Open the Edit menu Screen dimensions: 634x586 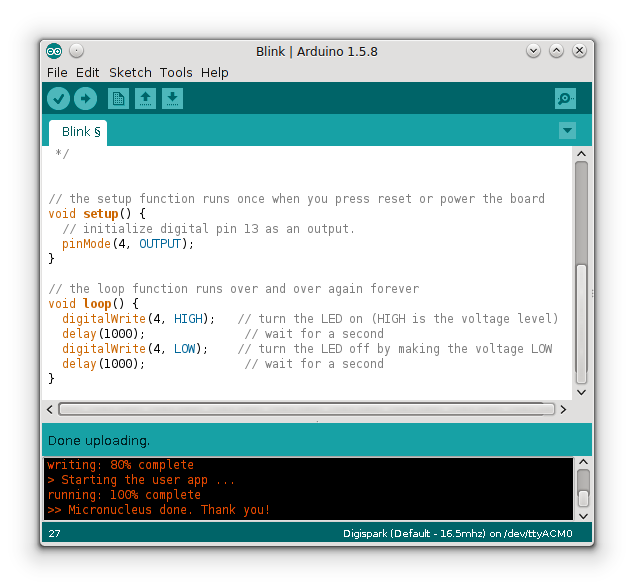[87, 73]
